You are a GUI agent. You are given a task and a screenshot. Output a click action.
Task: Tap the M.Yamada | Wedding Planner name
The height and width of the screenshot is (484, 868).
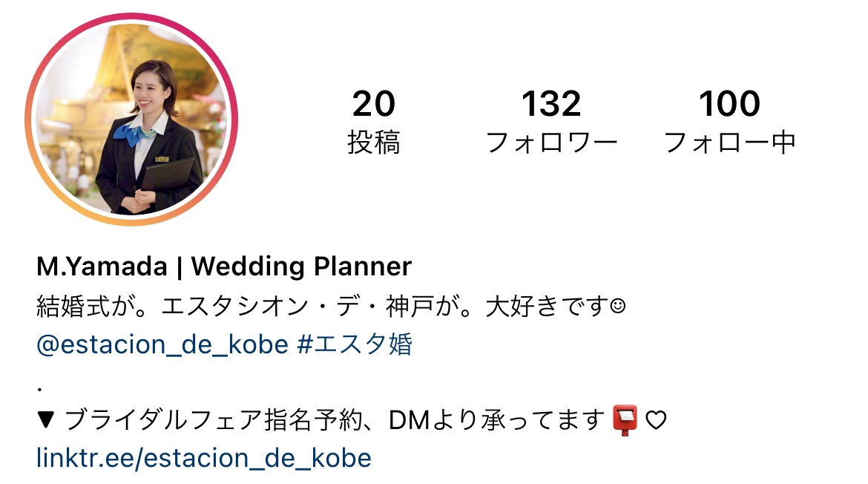(224, 266)
